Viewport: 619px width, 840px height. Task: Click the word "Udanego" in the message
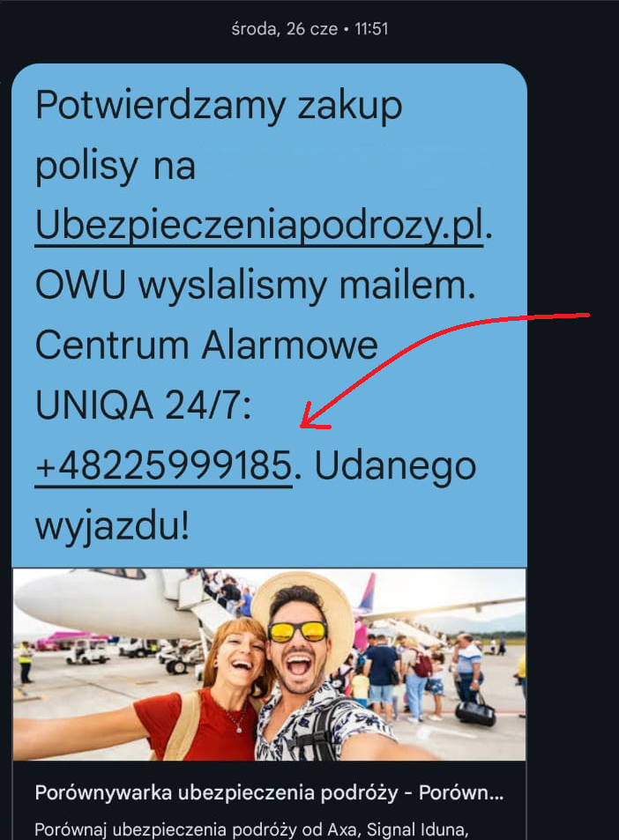395,466
